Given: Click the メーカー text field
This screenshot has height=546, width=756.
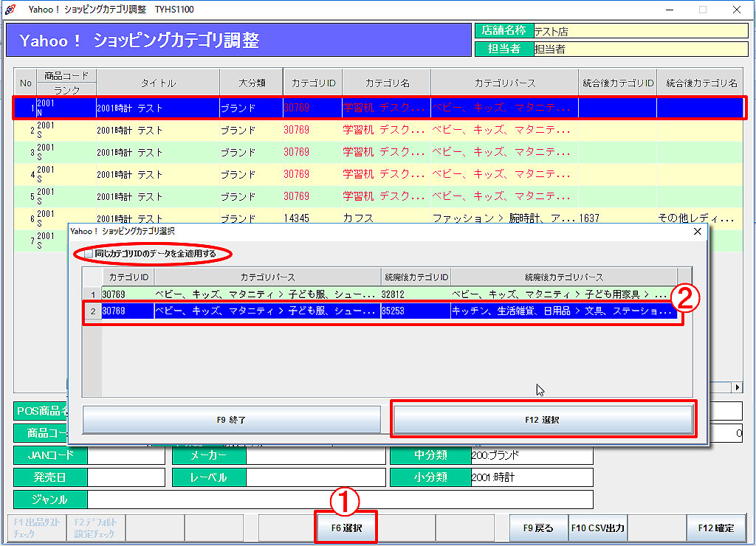Looking at the screenshot, I should click(315, 456).
